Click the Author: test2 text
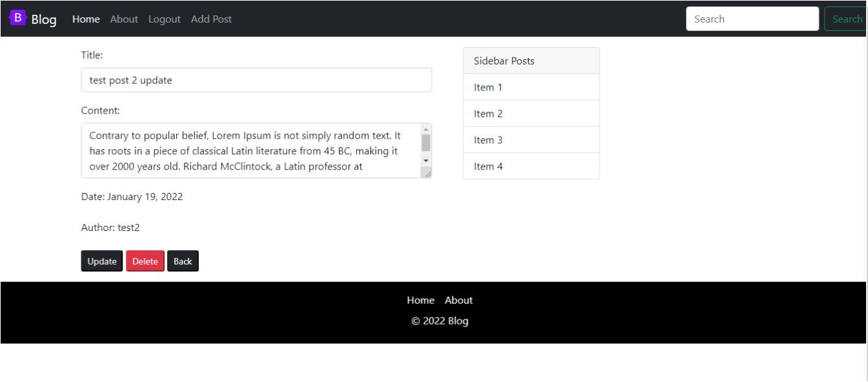 click(110, 227)
